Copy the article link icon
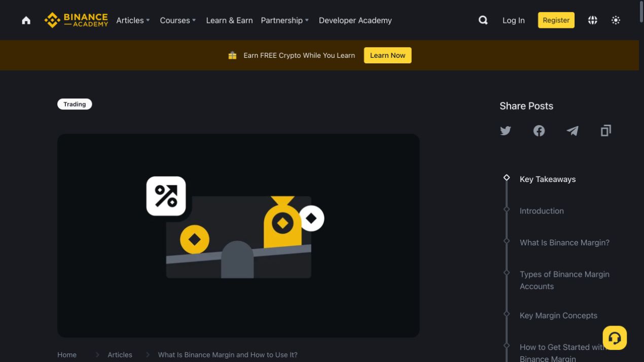 (606, 131)
